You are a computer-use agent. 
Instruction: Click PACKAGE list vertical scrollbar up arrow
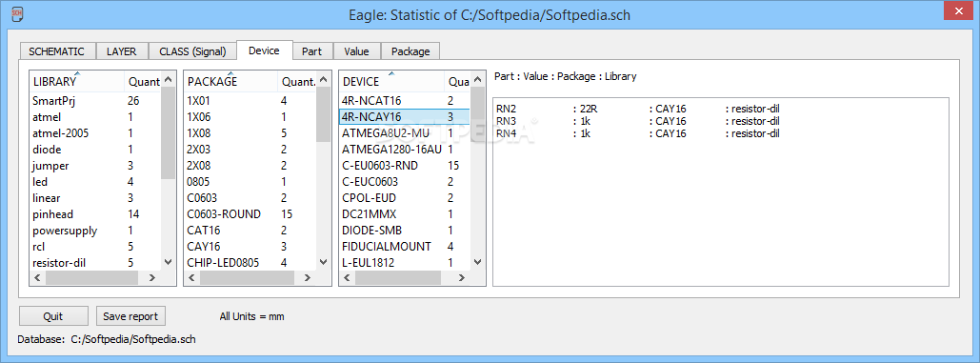pyautogui.click(x=323, y=79)
